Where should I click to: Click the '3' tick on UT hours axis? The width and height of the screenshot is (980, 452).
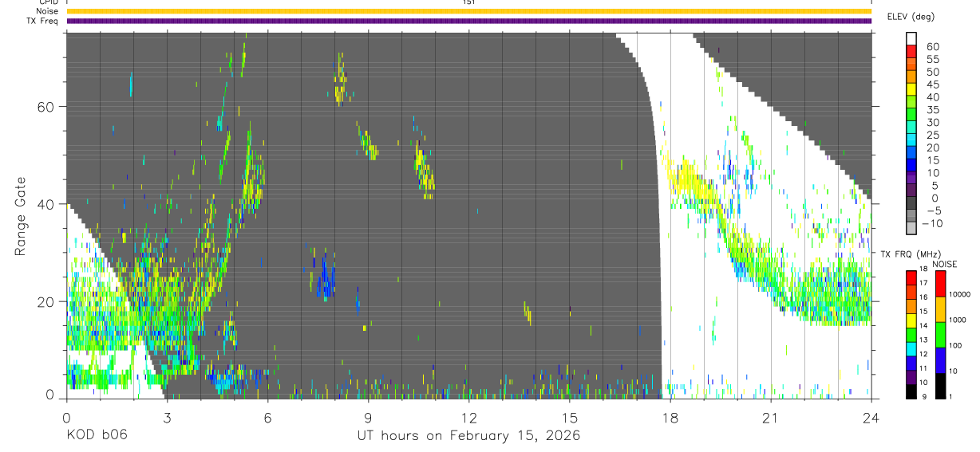[167, 418]
